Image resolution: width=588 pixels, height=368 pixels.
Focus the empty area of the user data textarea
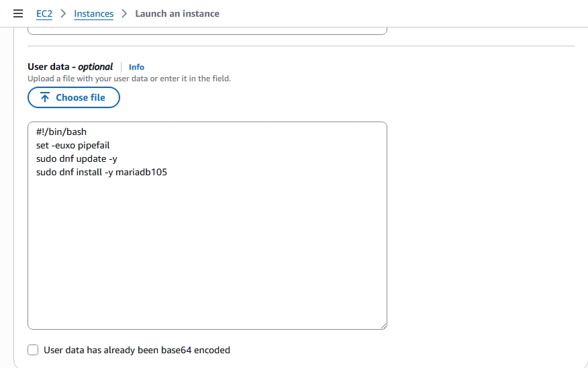pyautogui.click(x=207, y=255)
